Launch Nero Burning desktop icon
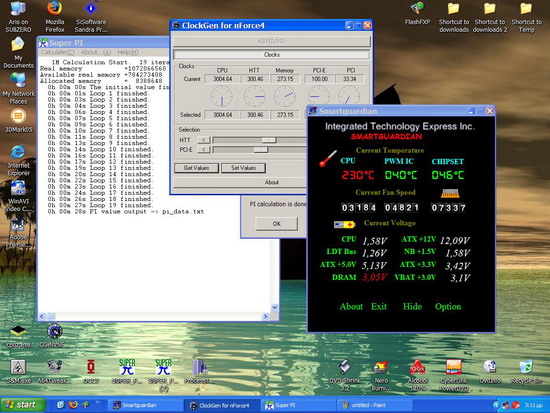The image size is (550, 413). pos(381,375)
